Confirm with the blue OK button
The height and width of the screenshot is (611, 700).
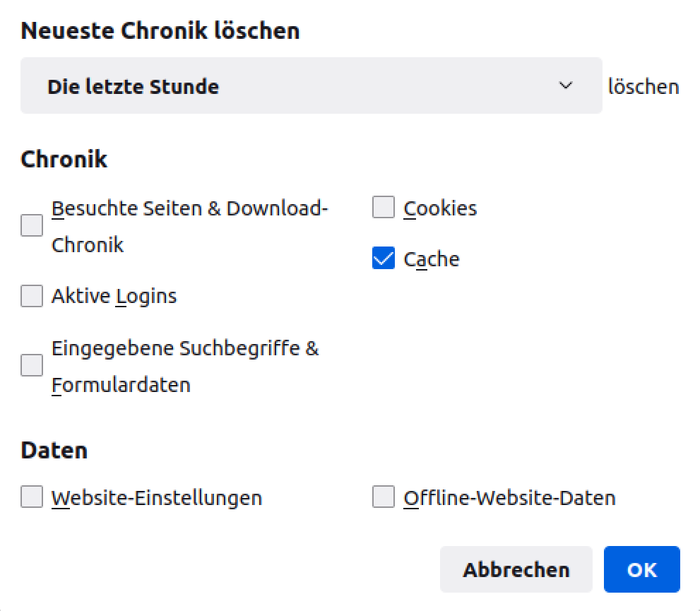click(x=641, y=569)
